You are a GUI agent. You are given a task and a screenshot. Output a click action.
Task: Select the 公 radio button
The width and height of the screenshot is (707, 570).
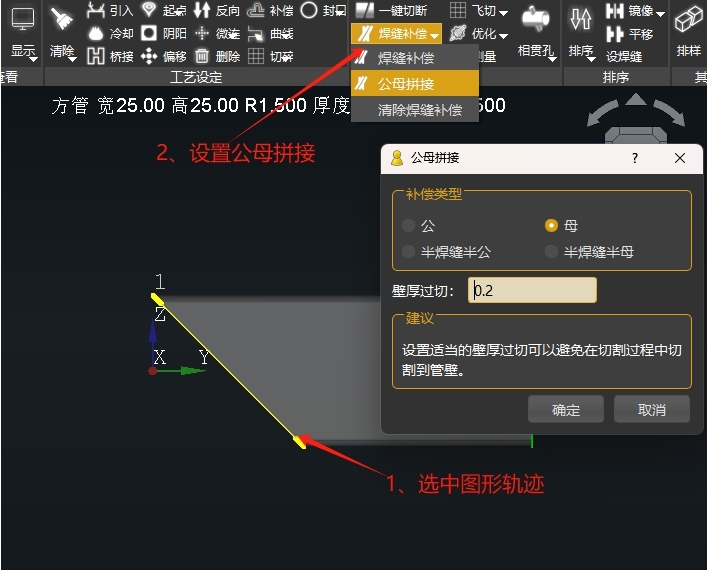pos(408,226)
